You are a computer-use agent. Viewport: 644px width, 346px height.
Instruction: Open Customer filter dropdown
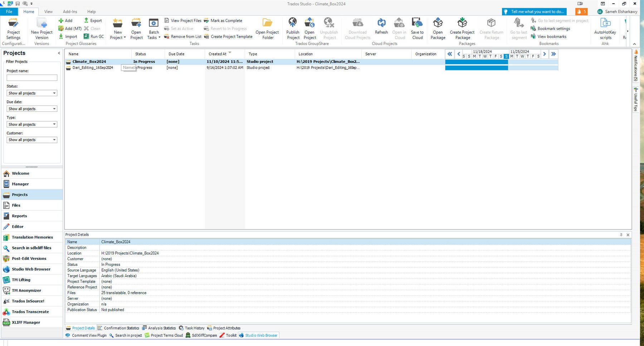click(x=32, y=140)
